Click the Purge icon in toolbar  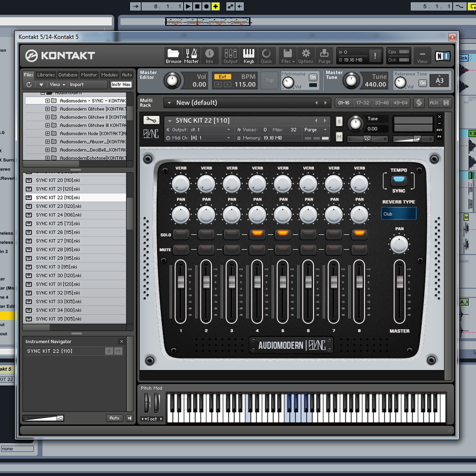324,56
